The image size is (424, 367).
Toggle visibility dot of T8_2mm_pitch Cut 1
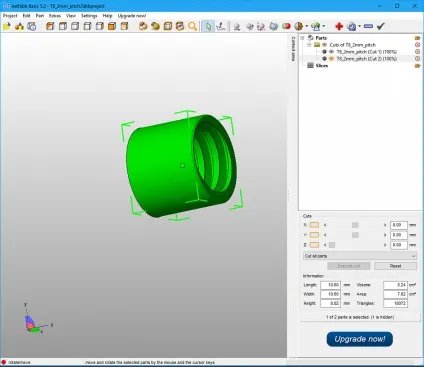[324, 52]
